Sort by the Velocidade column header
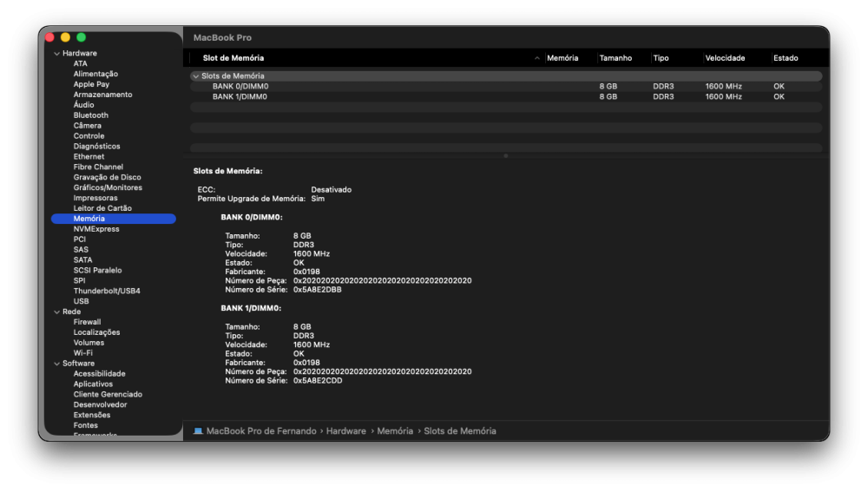Viewport: 868px width, 492px height. pyautogui.click(x=725, y=58)
